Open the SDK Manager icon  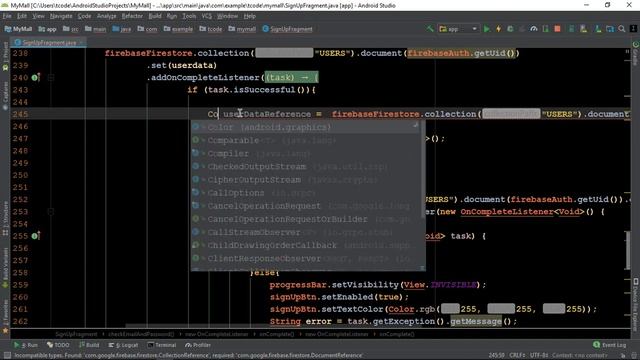[x=598, y=29]
